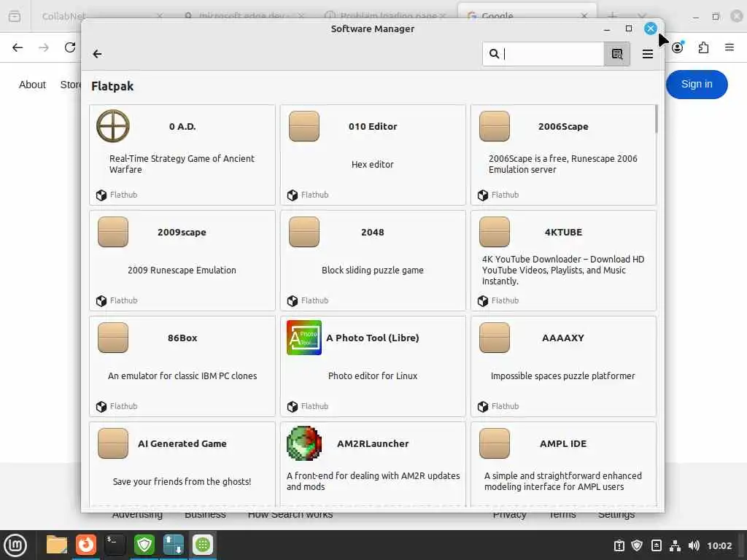Click the Software Manager app list scrollbar
This screenshot has height=560, width=747.
click(656, 119)
